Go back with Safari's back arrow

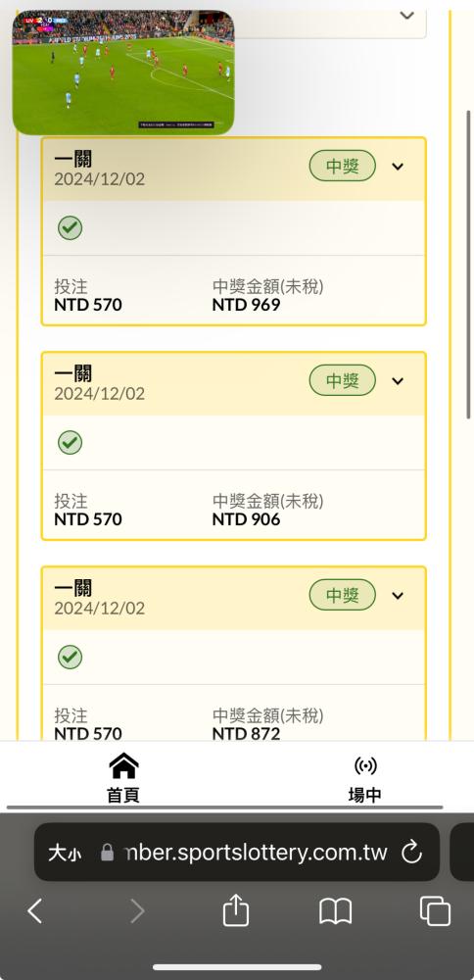35,911
